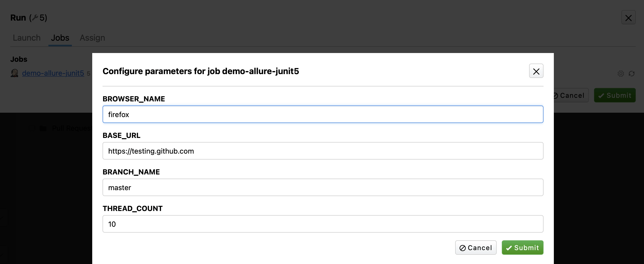This screenshot has width=644, height=264.
Task: Switch to the Launch tab
Action: (27, 38)
